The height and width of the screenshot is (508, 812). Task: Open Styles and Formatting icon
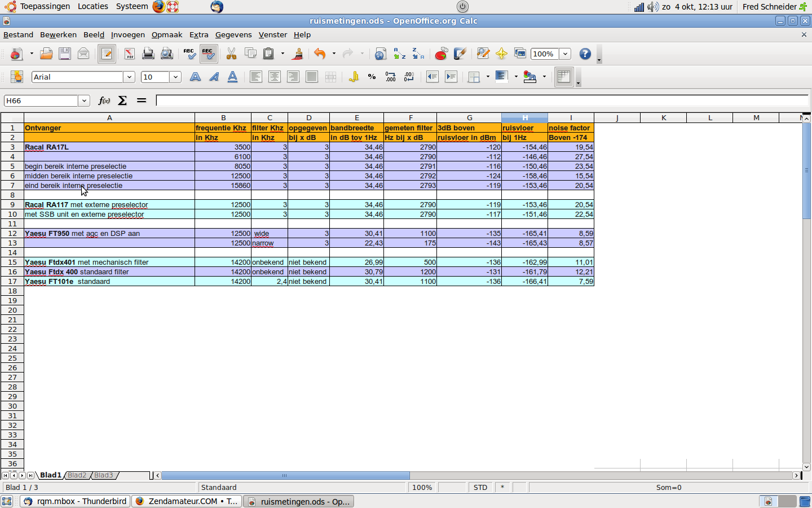16,77
